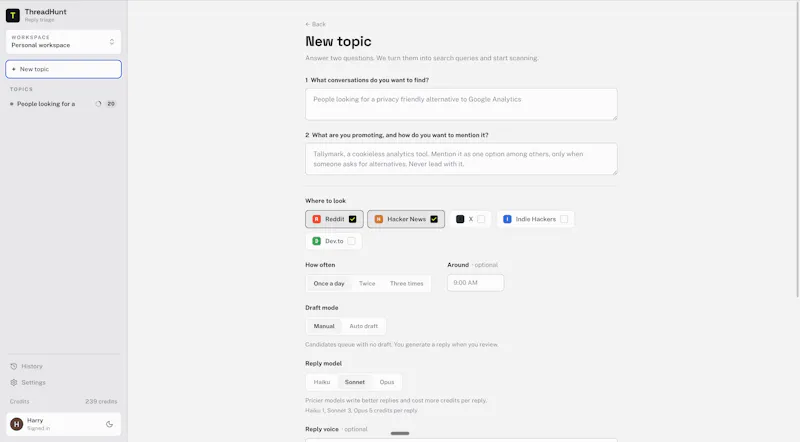Click the Indie Hackers logo icon
This screenshot has height=442, width=800.
point(507,219)
